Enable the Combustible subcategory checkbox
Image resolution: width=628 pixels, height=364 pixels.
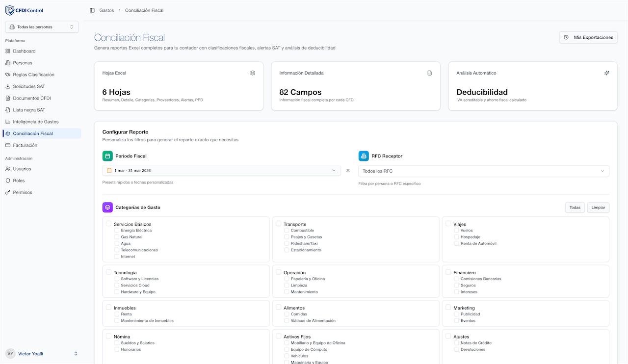coord(287,230)
